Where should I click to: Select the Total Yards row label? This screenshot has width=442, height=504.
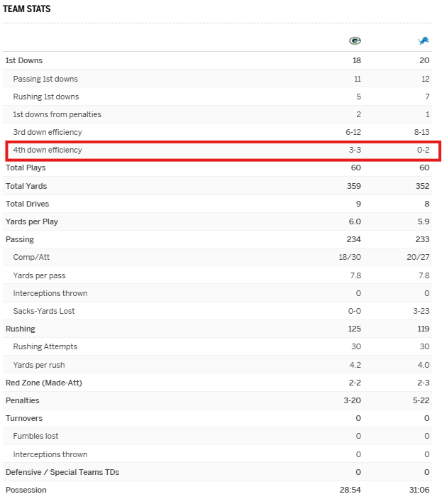coord(26,186)
